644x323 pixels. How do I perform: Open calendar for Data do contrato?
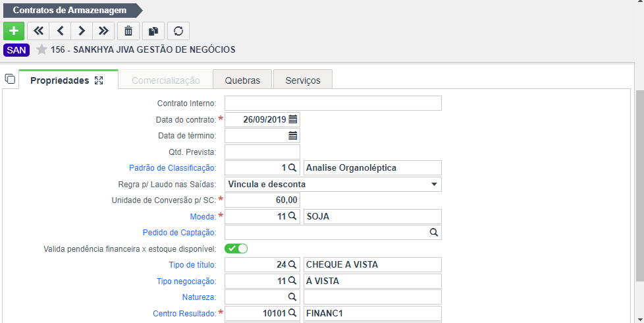(x=293, y=119)
